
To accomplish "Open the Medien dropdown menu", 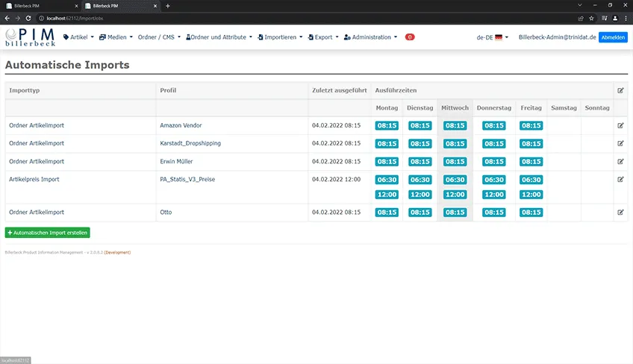I will (x=116, y=37).
